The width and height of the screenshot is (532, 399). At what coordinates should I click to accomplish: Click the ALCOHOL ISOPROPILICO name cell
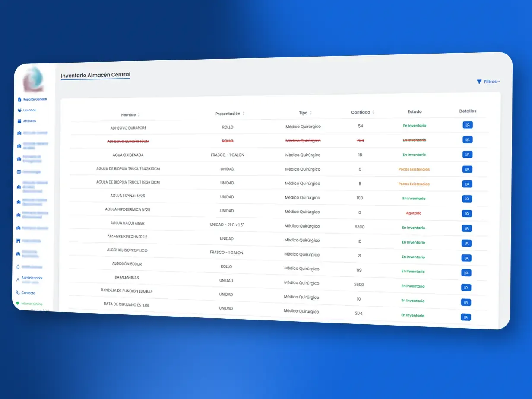tap(127, 250)
